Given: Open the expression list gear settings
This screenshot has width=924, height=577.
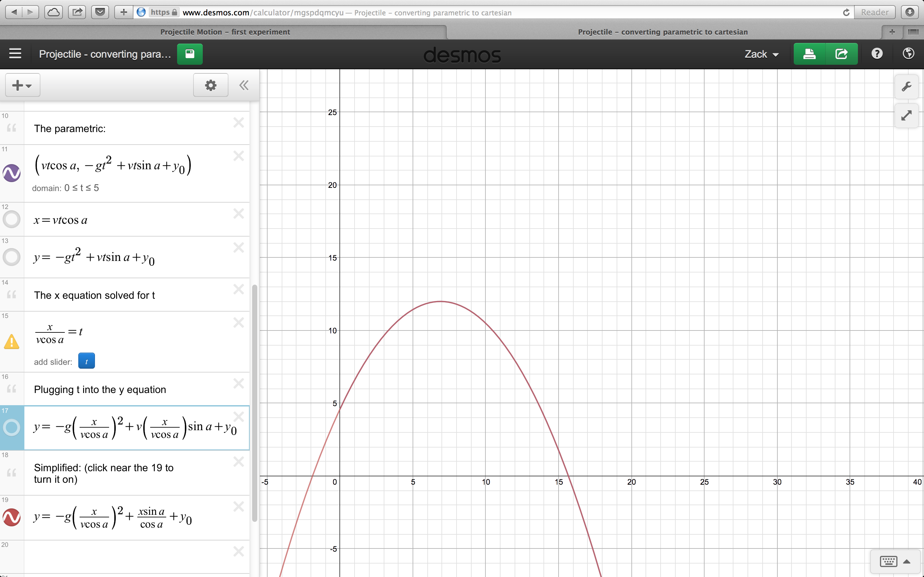Looking at the screenshot, I should click(x=210, y=85).
